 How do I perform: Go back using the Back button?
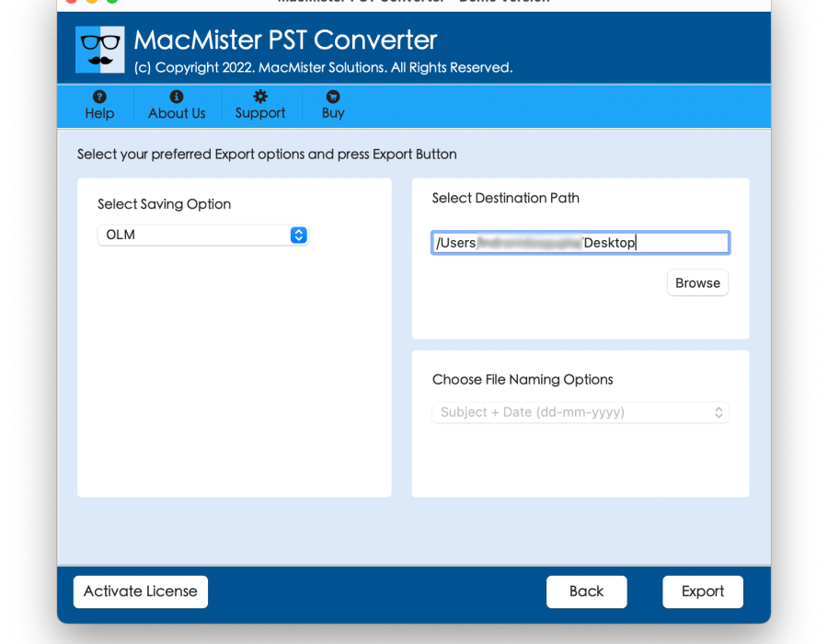pos(586,592)
